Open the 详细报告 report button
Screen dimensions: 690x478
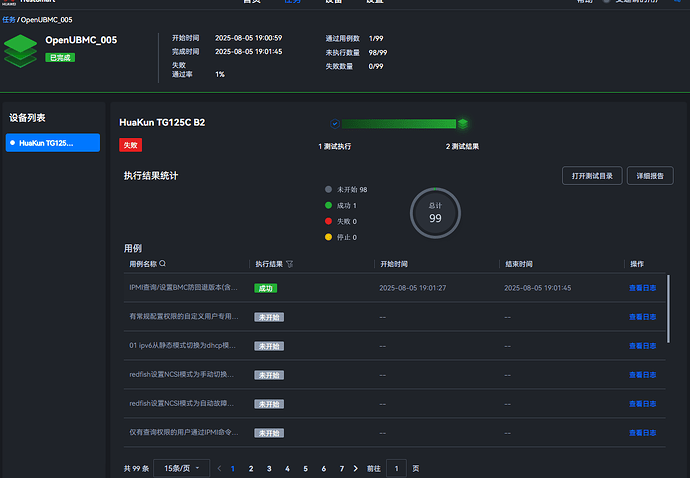click(647, 175)
